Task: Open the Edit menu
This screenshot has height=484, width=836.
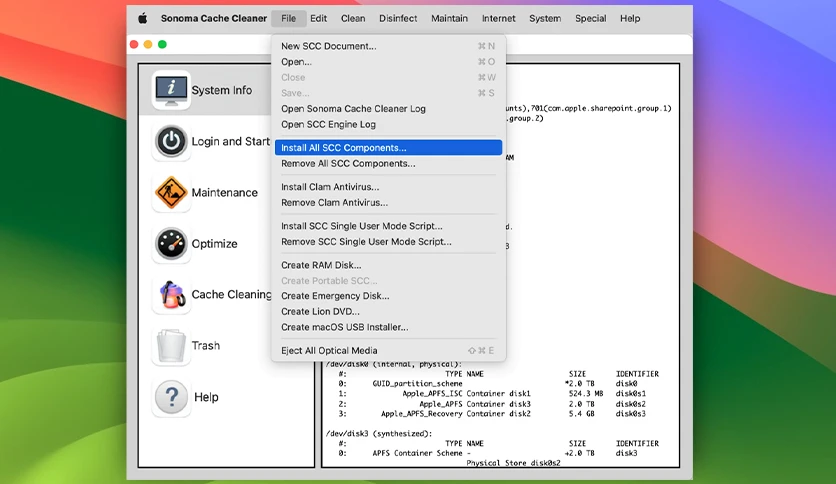Action: coord(318,19)
